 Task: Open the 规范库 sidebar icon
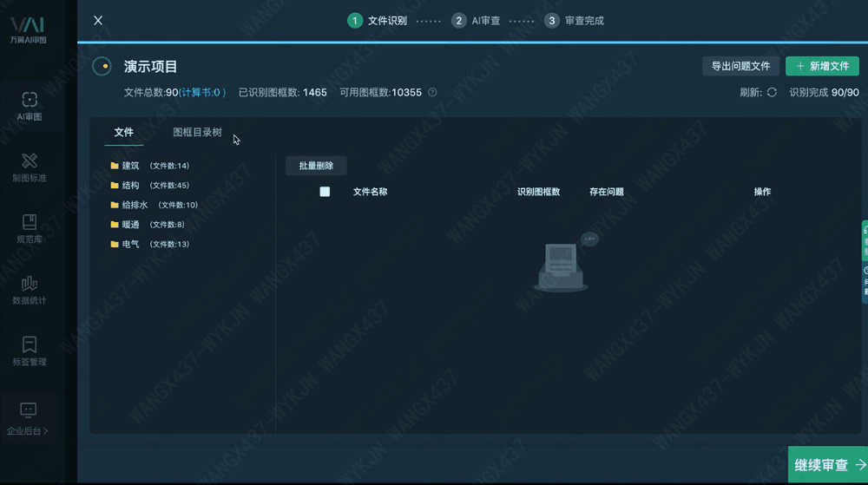coord(30,228)
